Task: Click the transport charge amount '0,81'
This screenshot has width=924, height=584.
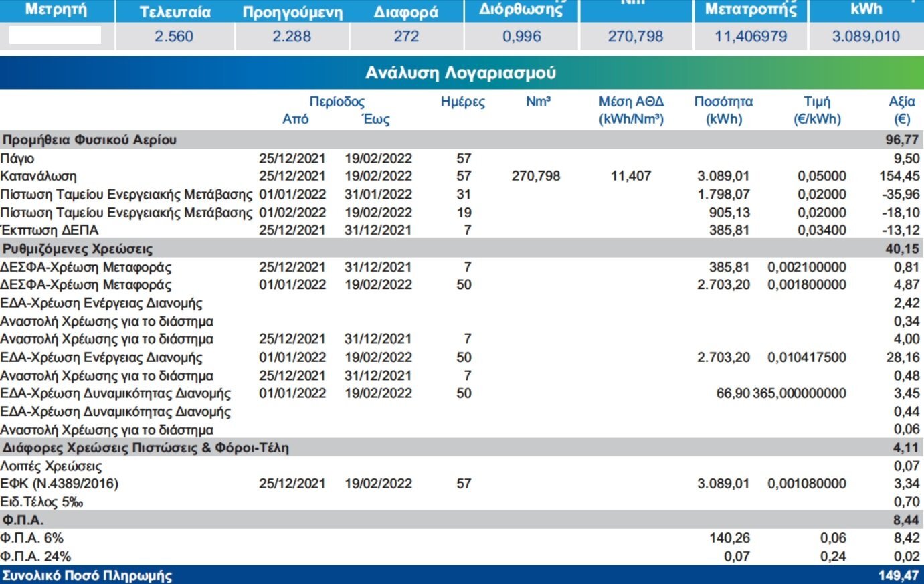Action: pyautogui.click(x=907, y=267)
